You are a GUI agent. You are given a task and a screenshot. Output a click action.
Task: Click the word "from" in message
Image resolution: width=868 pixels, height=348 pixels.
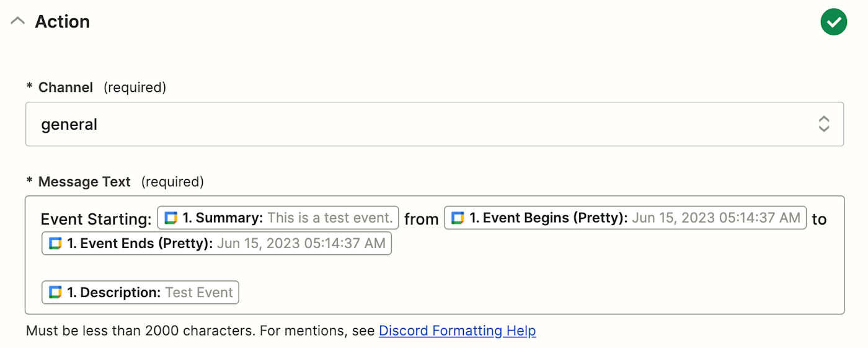pos(421,219)
